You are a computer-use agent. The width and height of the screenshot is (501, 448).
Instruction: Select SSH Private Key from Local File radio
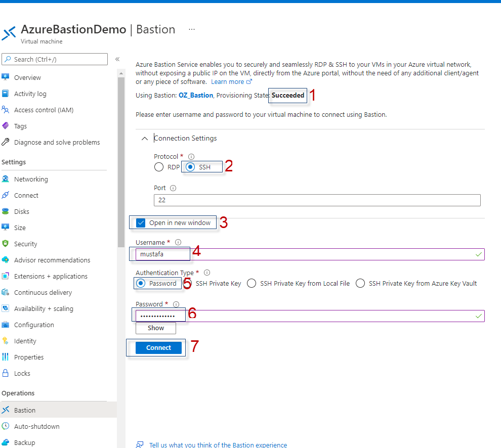click(252, 283)
